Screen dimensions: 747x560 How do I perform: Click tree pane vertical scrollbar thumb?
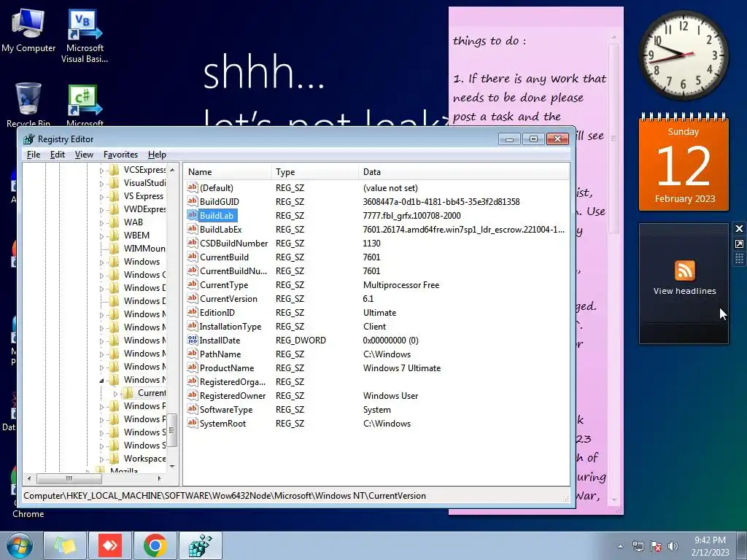pos(172,430)
